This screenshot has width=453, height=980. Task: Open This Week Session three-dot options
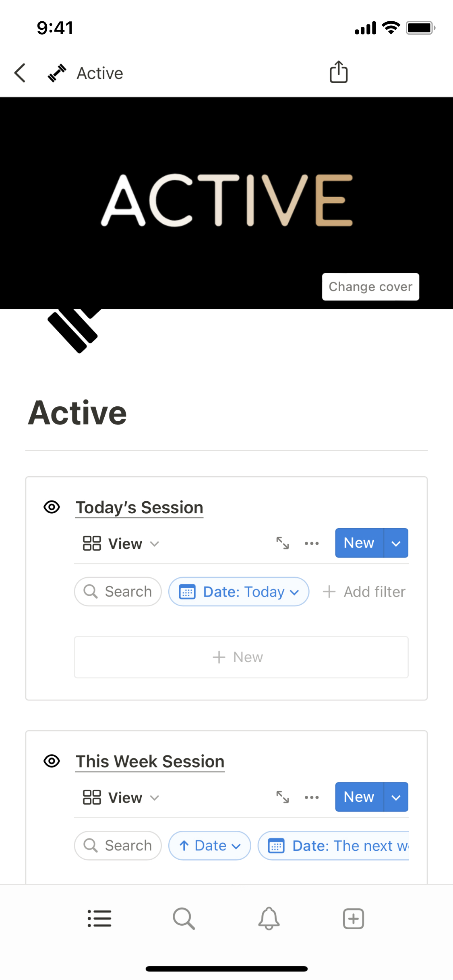312,797
